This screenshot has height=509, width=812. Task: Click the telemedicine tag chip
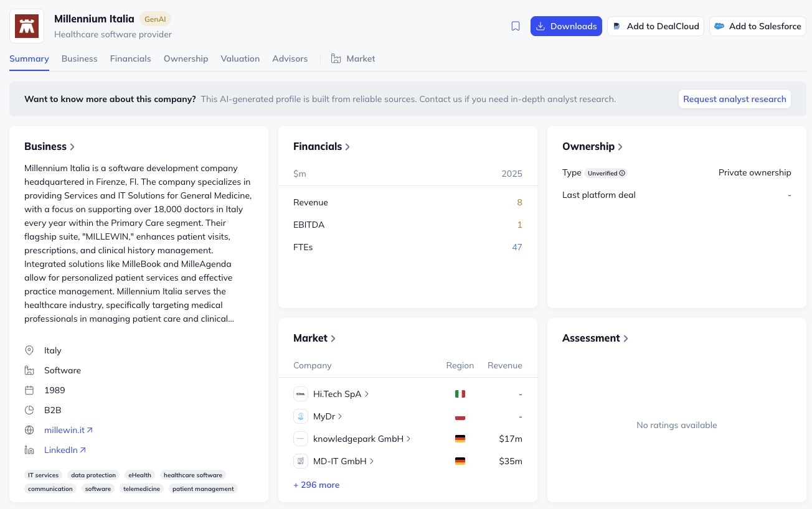click(141, 489)
